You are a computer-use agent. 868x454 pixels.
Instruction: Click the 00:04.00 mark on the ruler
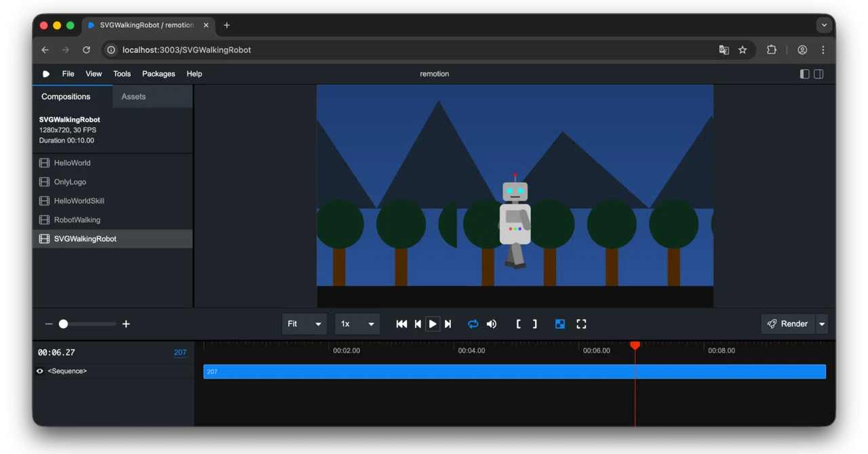pos(471,350)
